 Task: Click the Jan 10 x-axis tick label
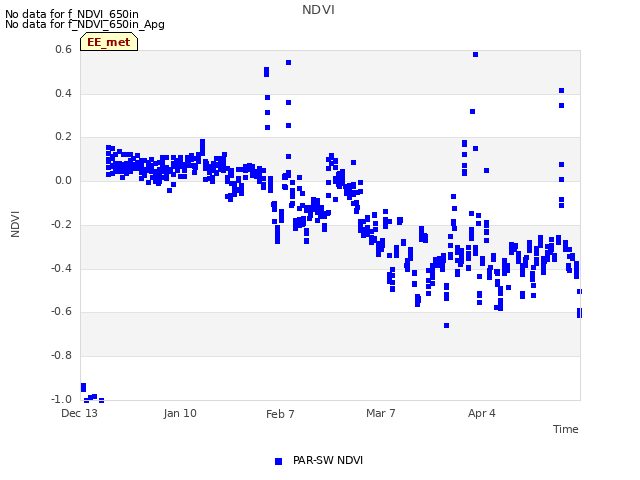pyautogui.click(x=180, y=413)
